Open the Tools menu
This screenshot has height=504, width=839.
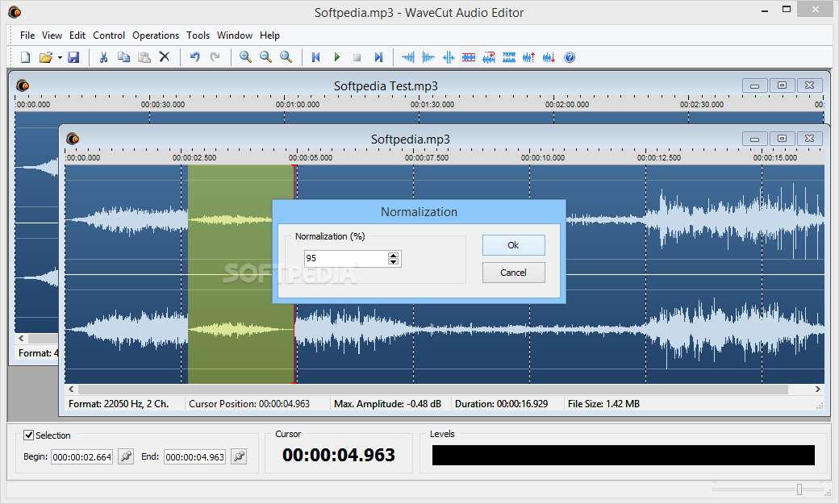tap(198, 35)
